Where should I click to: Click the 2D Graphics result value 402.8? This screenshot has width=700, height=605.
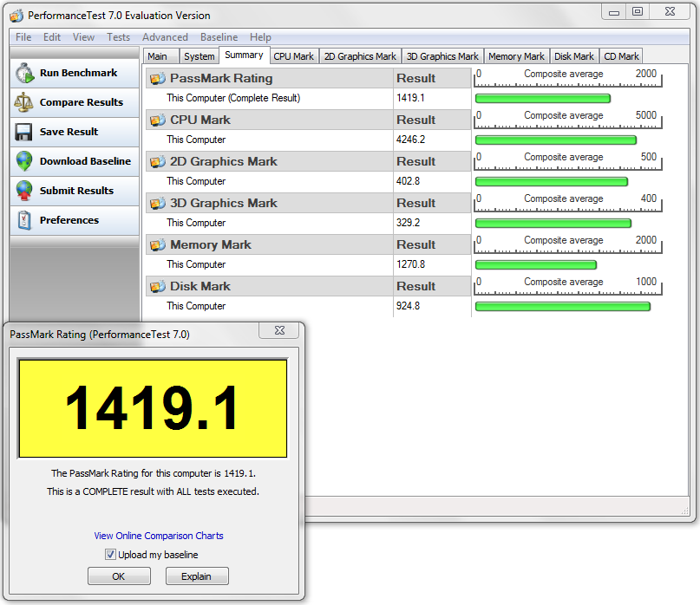[x=408, y=181]
